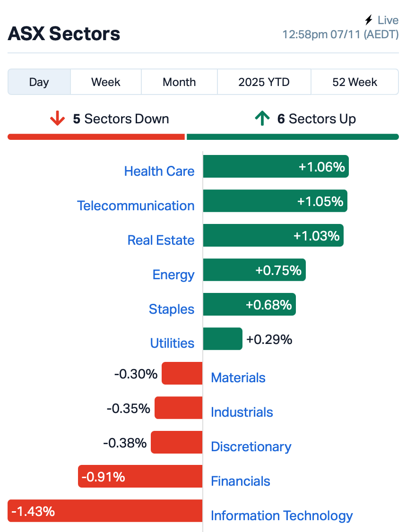Click the green Health Care +1.06% bar

pyautogui.click(x=276, y=166)
